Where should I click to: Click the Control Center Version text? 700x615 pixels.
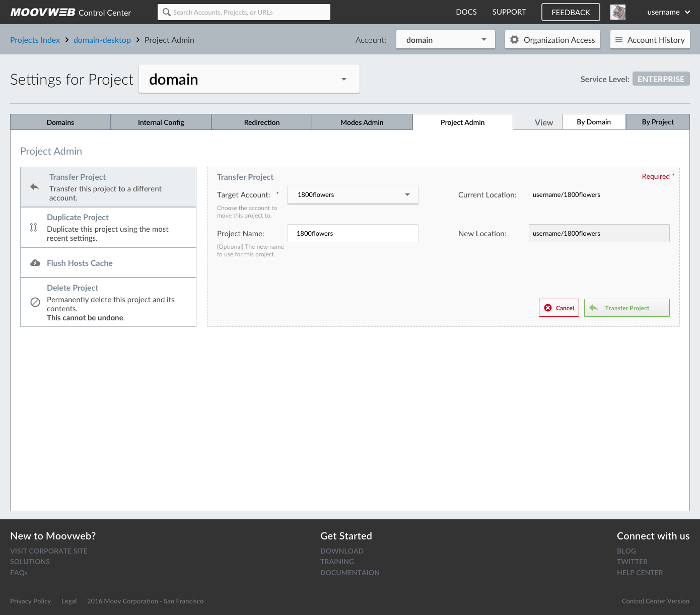tap(656, 601)
